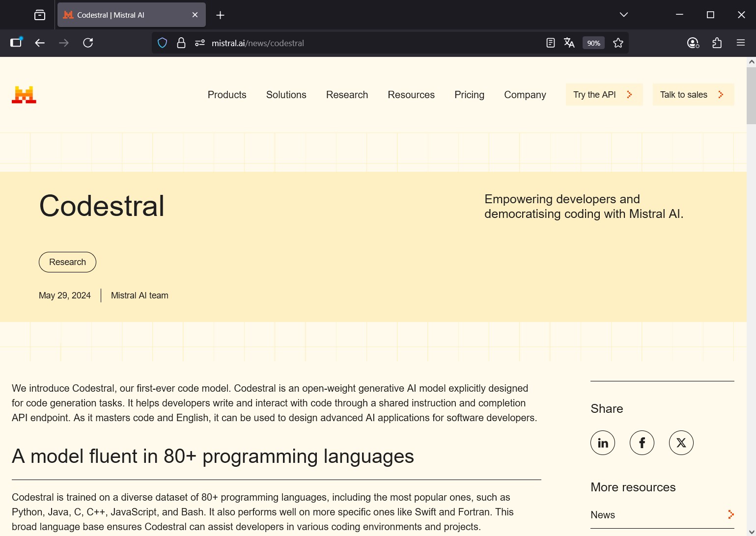
Task: Open a new tab with the plus button
Action: click(221, 15)
